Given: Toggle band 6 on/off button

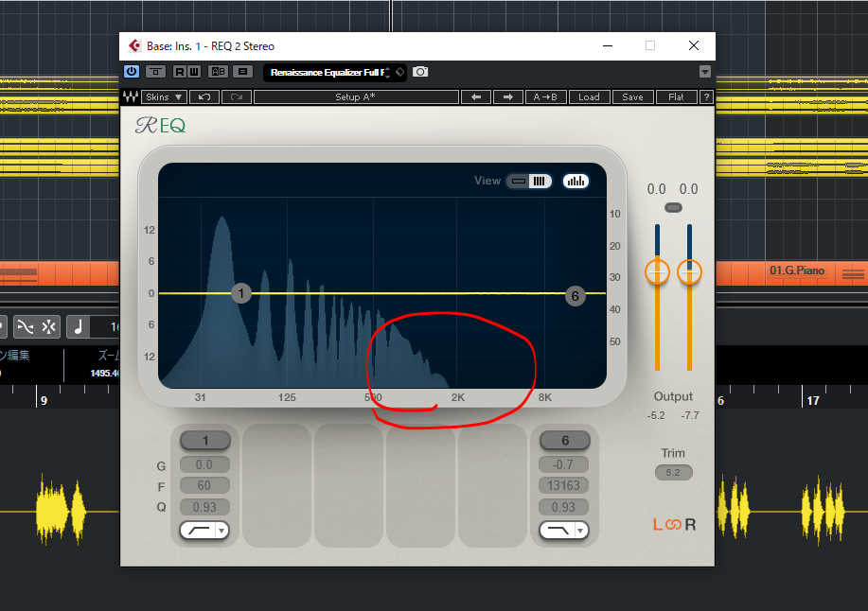Looking at the screenshot, I should pyautogui.click(x=565, y=441).
